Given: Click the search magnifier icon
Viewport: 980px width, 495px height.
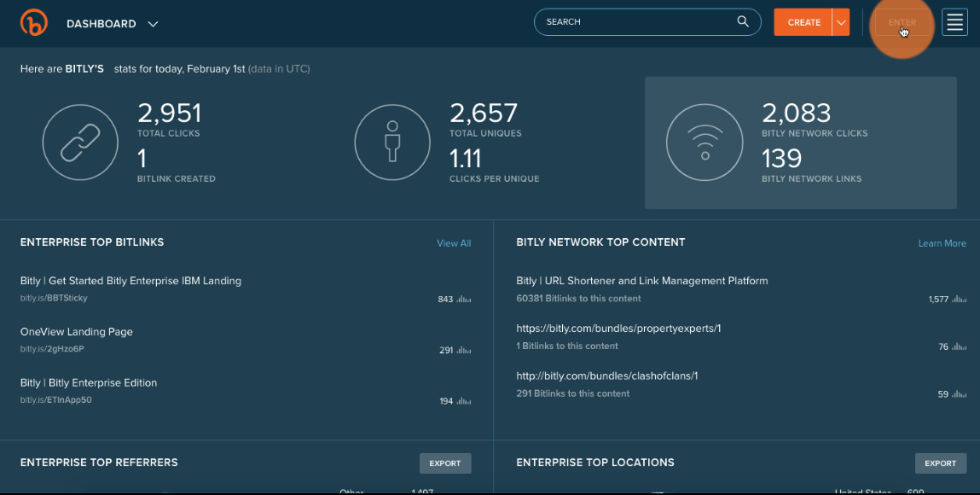Looking at the screenshot, I should tap(743, 21).
